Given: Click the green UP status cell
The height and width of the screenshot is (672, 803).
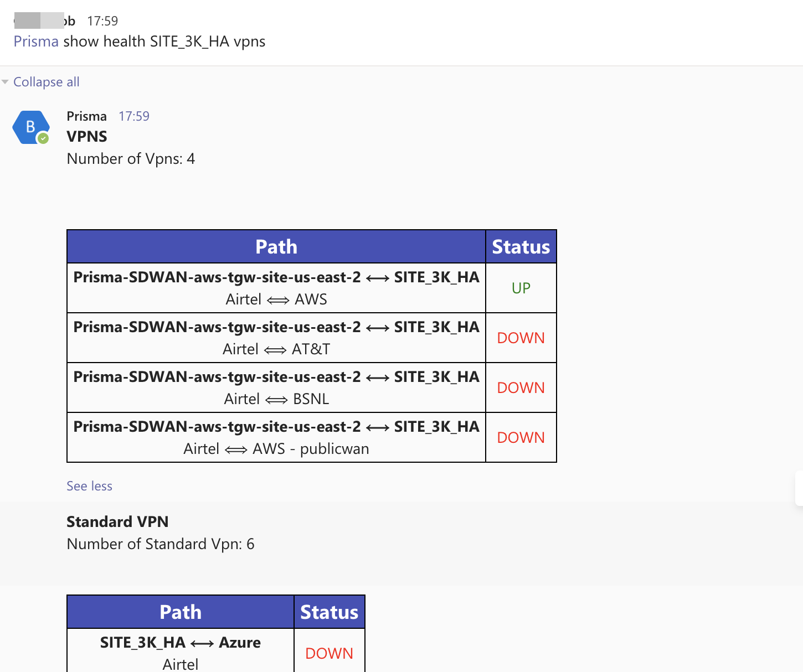Looking at the screenshot, I should point(521,288).
